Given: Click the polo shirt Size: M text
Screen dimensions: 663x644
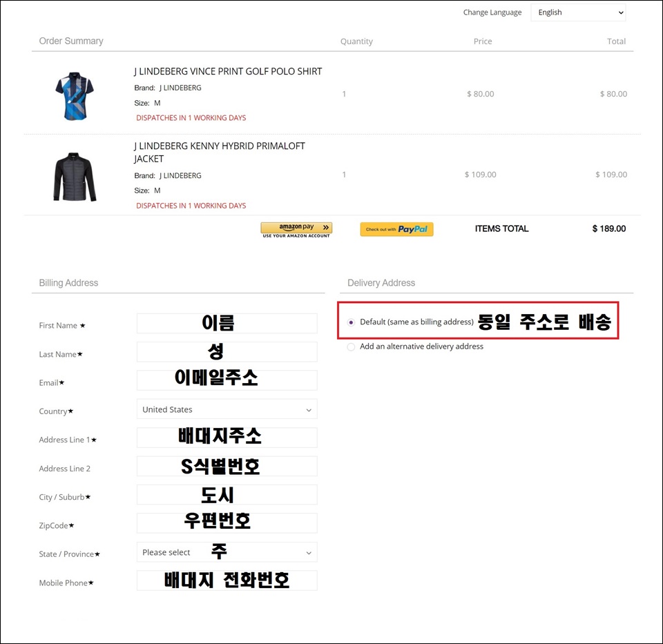Looking at the screenshot, I should coord(147,103).
